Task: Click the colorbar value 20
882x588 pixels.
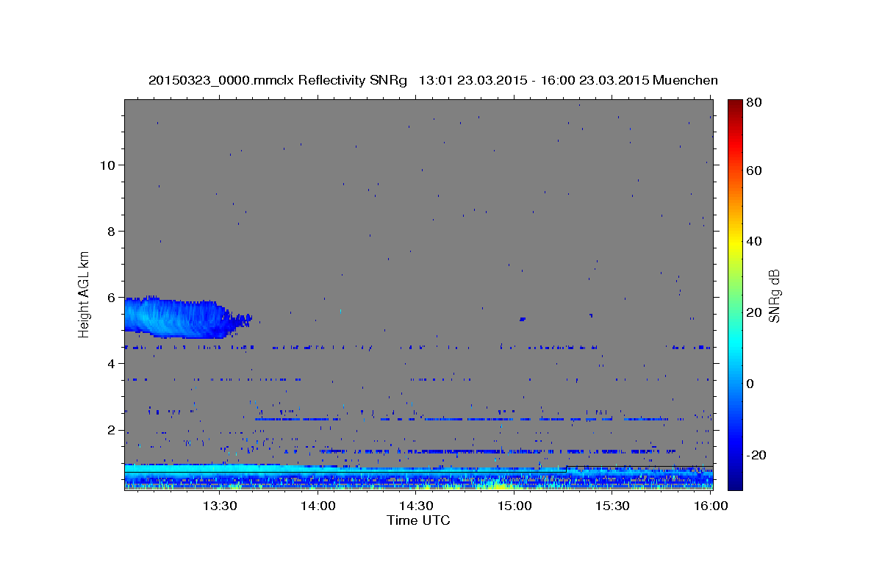Action: pos(755,312)
